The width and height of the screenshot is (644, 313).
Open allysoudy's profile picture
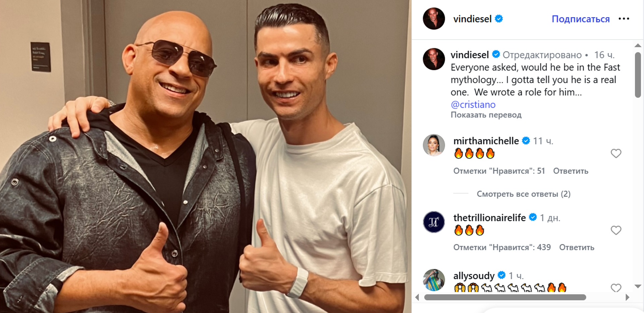[434, 280]
